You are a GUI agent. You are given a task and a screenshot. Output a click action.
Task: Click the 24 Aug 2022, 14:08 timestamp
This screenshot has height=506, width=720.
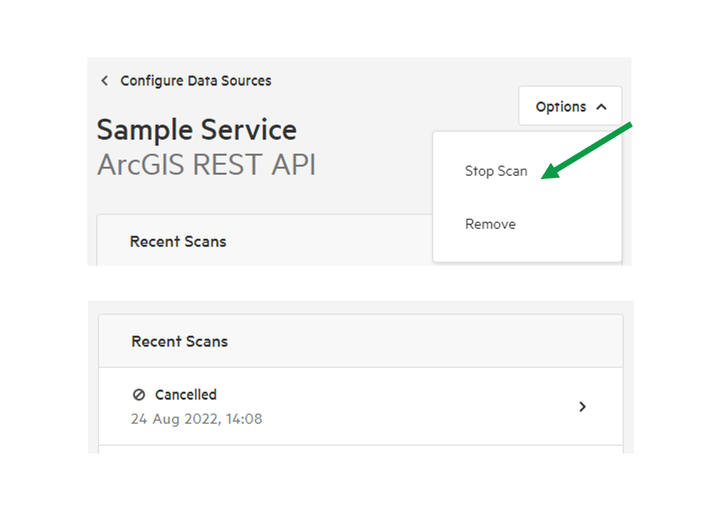[x=197, y=419]
